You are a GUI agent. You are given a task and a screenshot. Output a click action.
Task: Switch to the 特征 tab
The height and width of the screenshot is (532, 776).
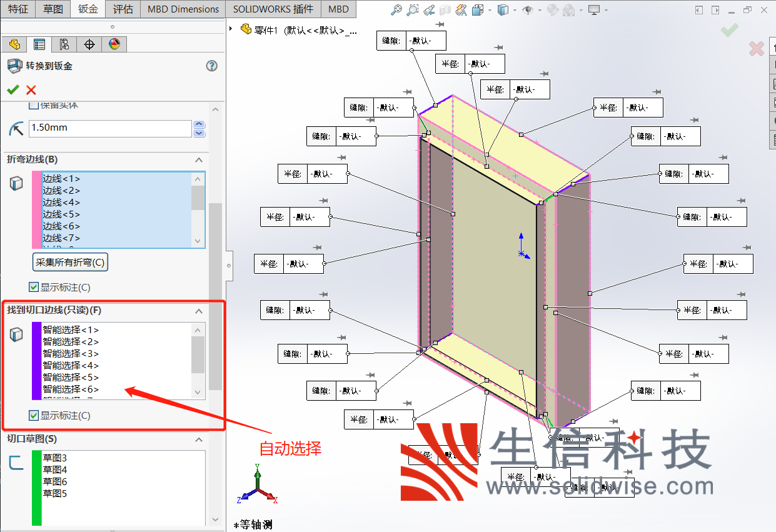click(18, 9)
